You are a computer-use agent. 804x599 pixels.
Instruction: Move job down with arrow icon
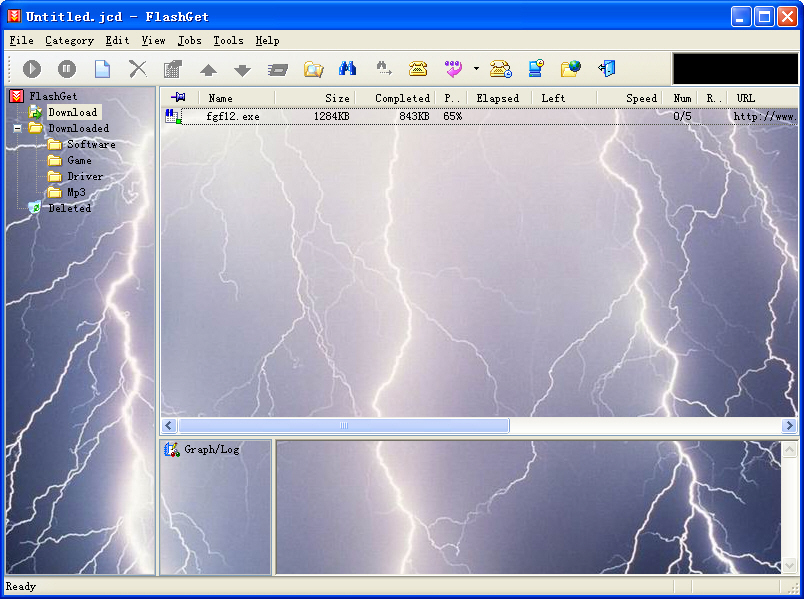point(243,70)
